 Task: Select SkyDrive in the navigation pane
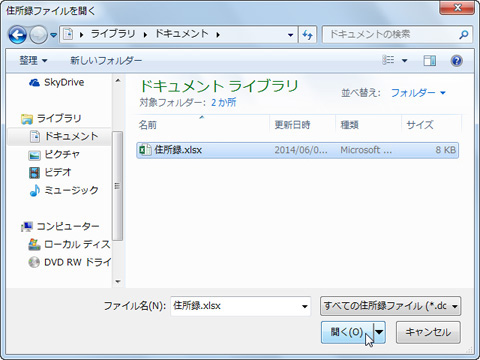(x=57, y=82)
